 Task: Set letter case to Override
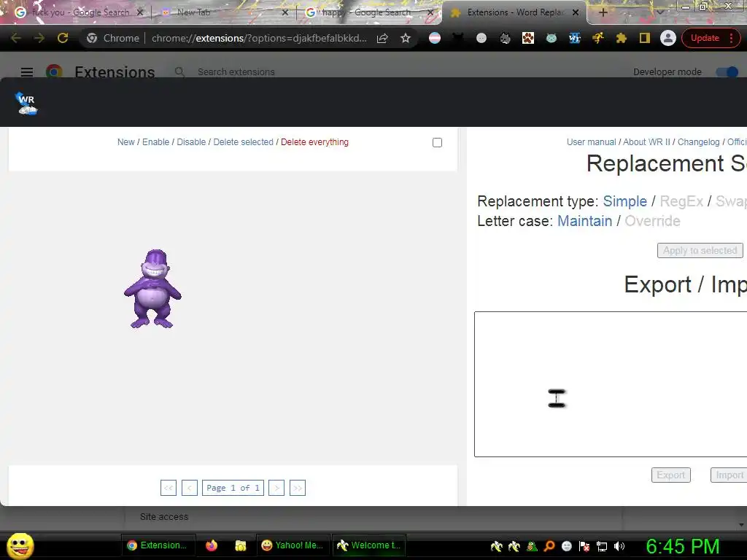pos(652,221)
